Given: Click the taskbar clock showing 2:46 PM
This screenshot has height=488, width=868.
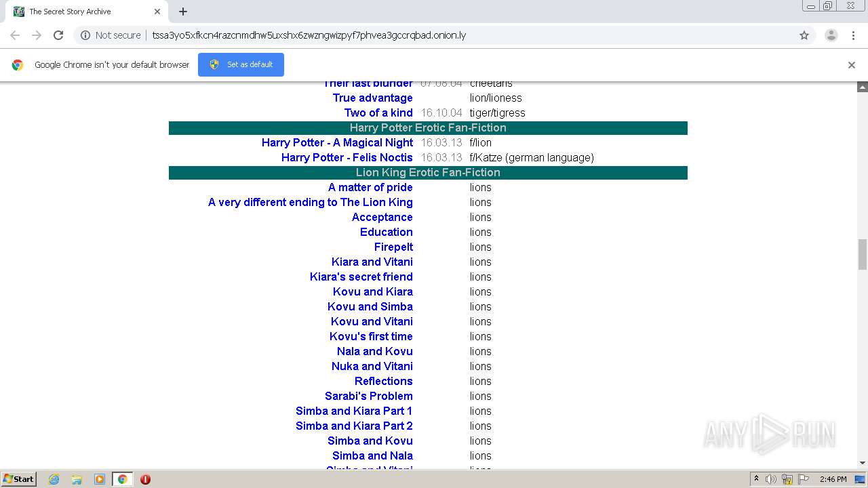Looking at the screenshot, I should (833, 479).
